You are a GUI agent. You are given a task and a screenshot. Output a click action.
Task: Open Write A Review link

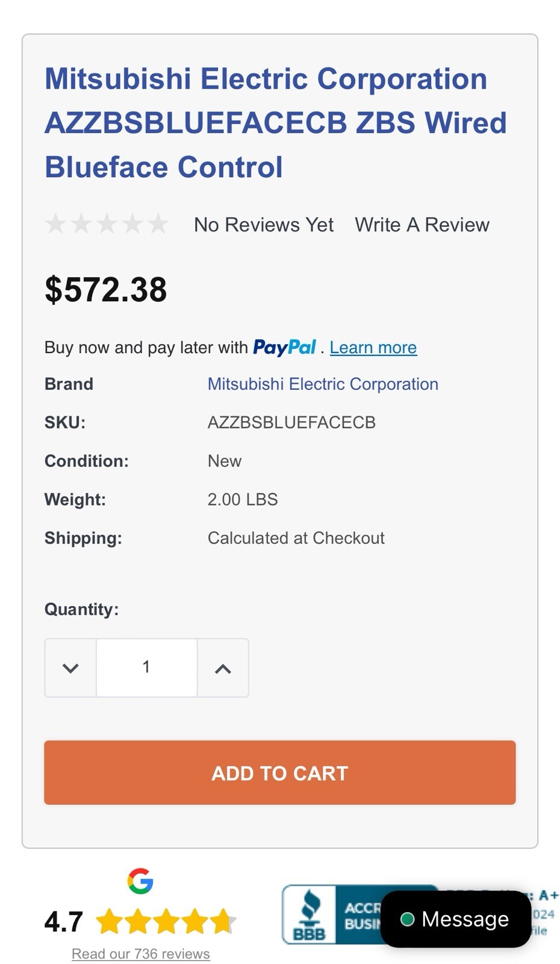click(422, 225)
